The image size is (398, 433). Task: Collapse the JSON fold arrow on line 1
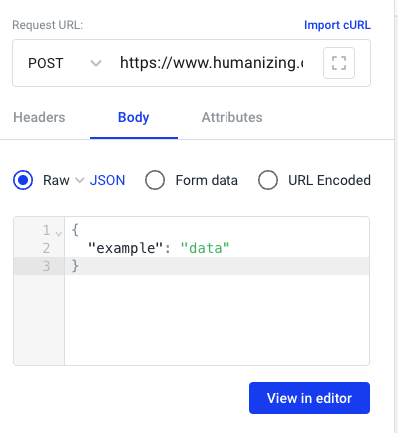pyautogui.click(x=58, y=234)
